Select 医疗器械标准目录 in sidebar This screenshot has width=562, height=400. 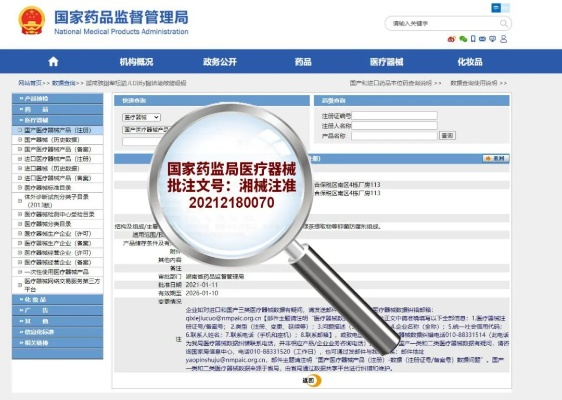tap(57, 187)
